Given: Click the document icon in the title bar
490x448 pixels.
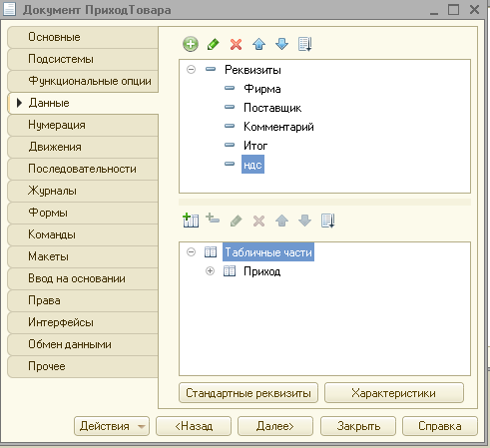Looking at the screenshot, I should [9, 9].
